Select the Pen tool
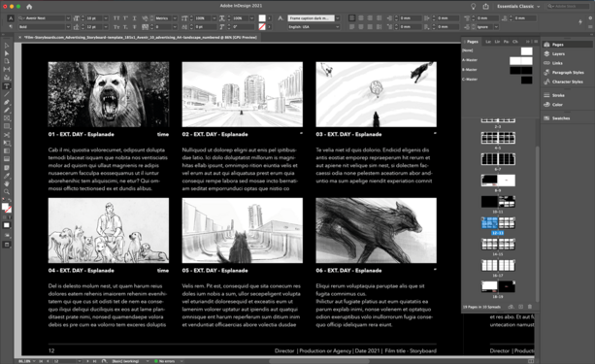This screenshot has height=364, width=595. (7, 102)
